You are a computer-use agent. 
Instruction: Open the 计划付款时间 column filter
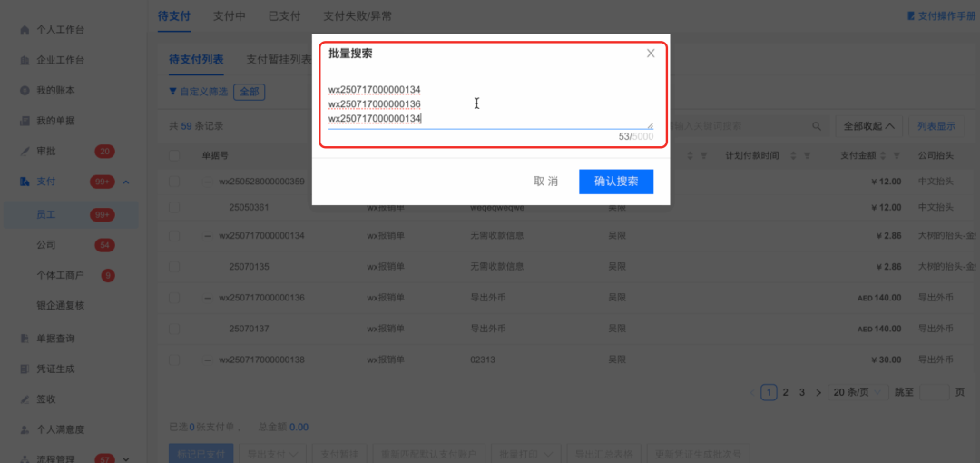coord(807,155)
